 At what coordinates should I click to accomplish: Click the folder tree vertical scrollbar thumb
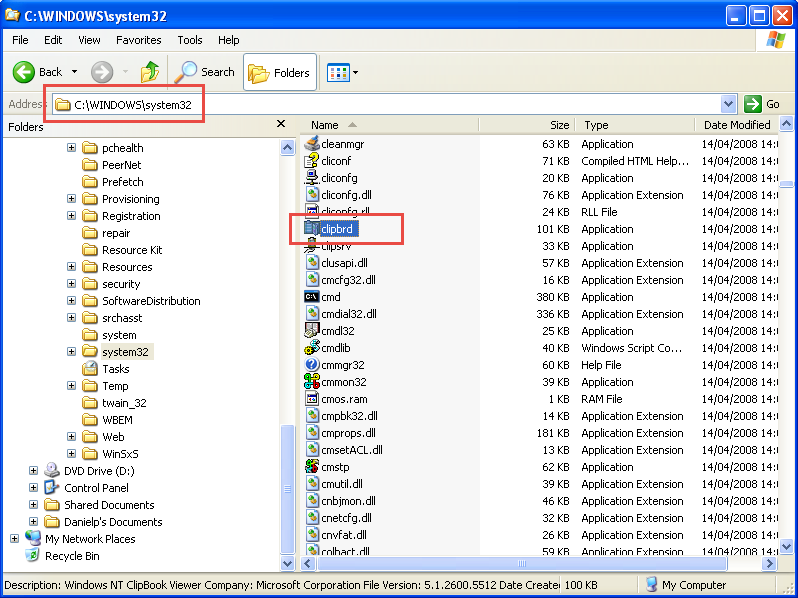pyautogui.click(x=288, y=490)
